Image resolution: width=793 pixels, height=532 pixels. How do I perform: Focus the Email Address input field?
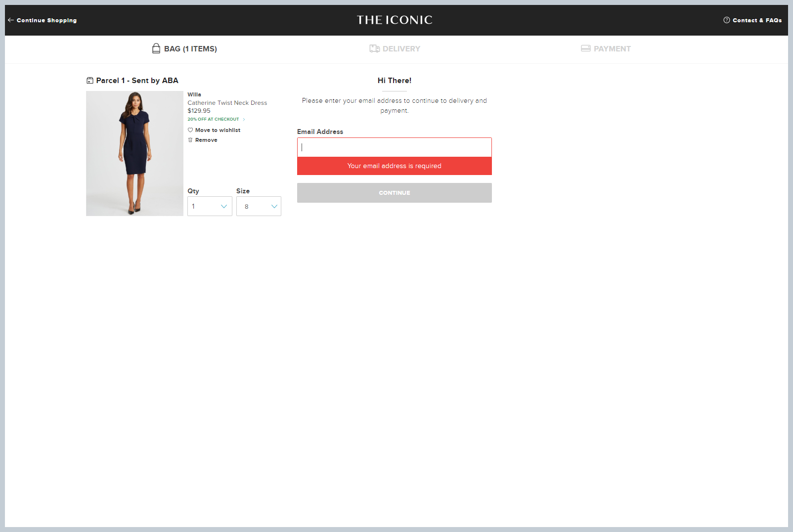click(394, 147)
